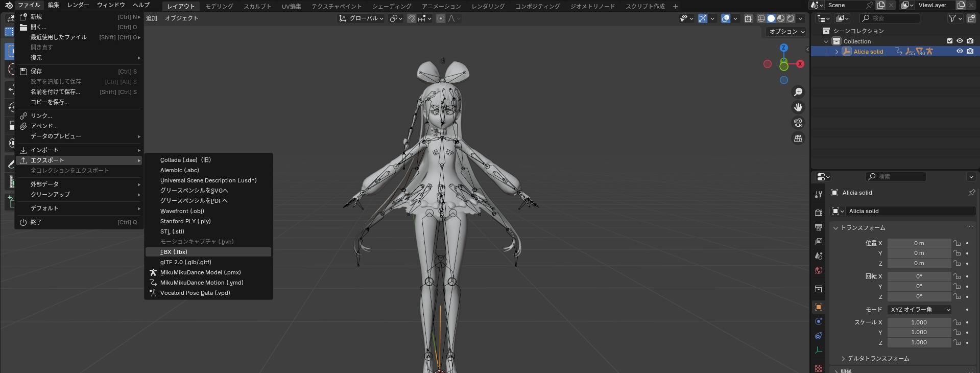Image resolution: width=980 pixels, height=373 pixels.
Task: Switch to シェーディング workspace tab
Action: click(x=392, y=6)
